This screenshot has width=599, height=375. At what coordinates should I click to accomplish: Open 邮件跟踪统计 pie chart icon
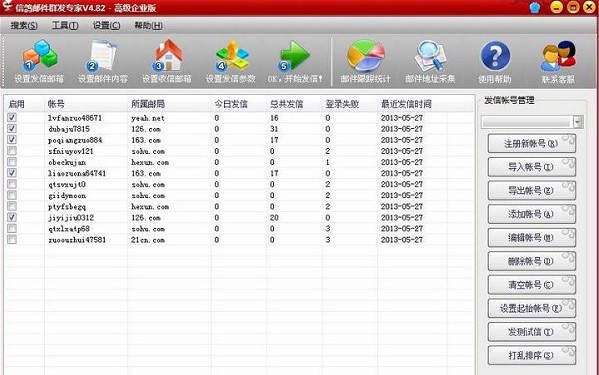pyautogui.click(x=366, y=56)
